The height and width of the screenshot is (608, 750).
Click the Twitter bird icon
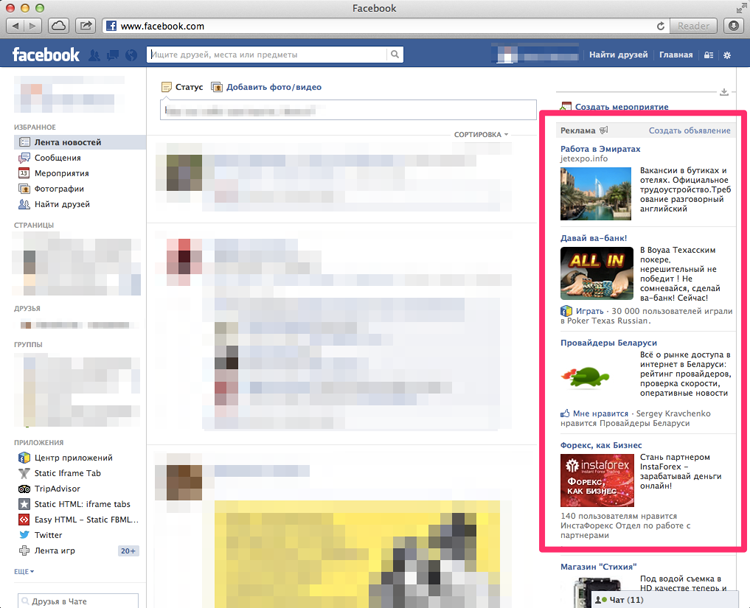point(24,535)
